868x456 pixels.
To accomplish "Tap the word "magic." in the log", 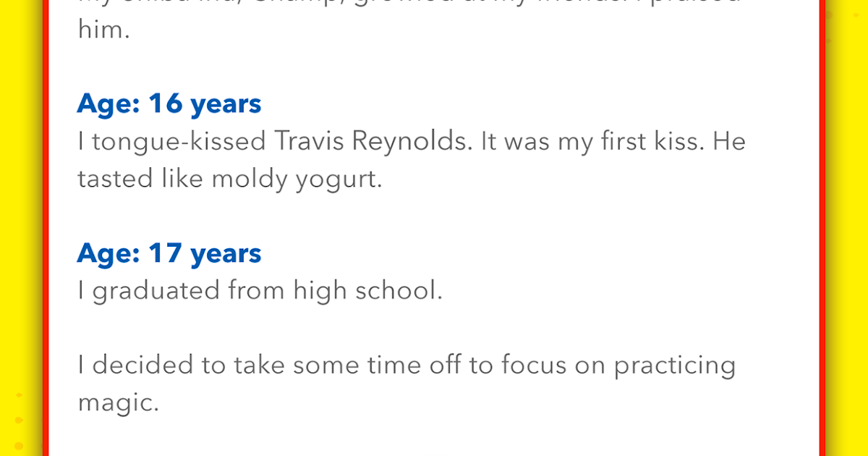I will coord(118,403).
